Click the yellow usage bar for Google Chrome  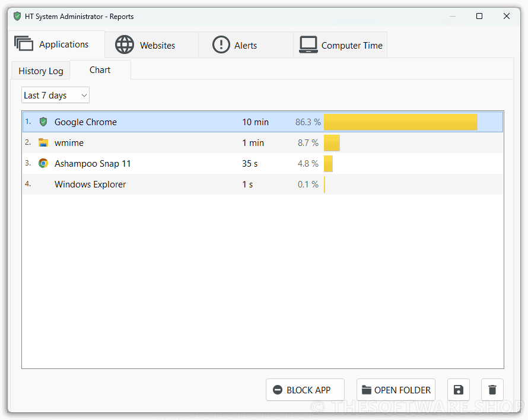coord(400,122)
